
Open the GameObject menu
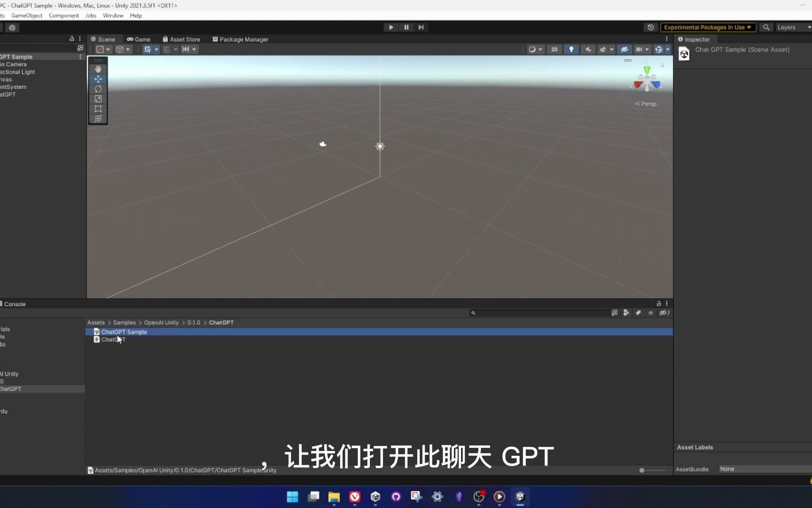(26, 15)
